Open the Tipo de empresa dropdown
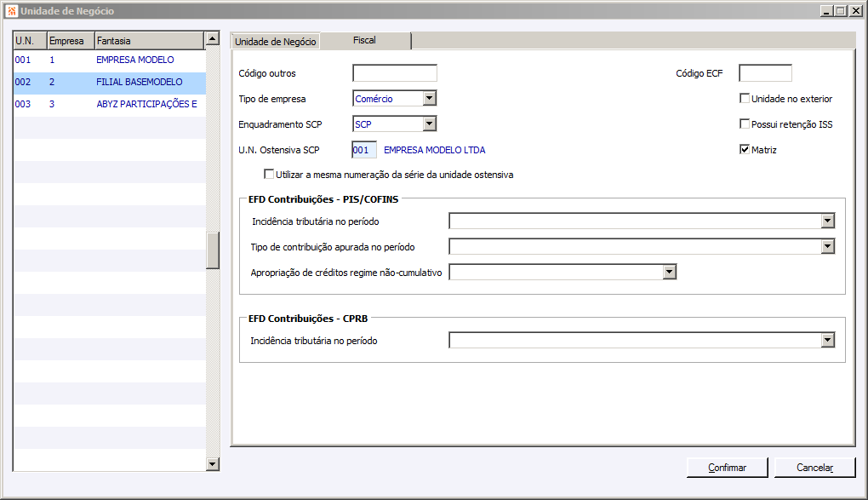 point(430,98)
